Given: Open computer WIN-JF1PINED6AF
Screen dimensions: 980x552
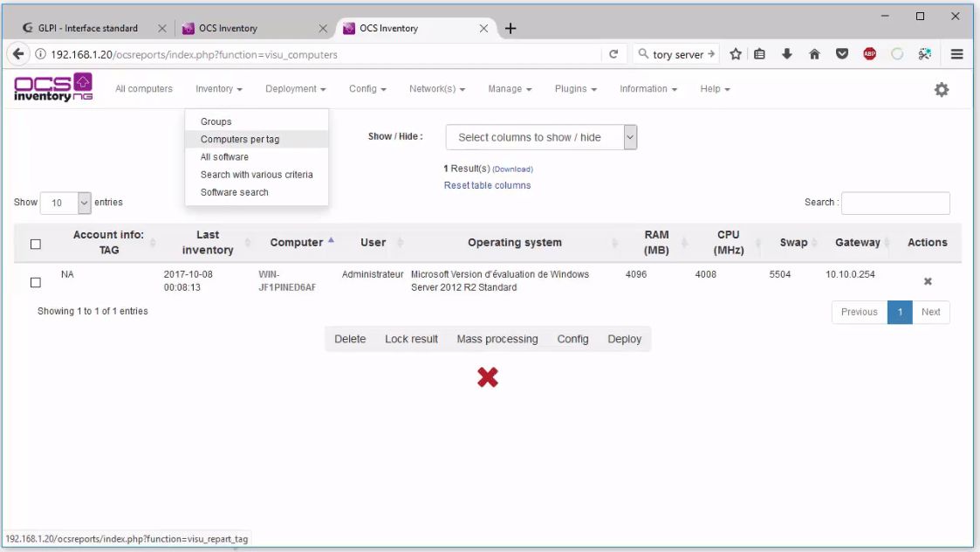Looking at the screenshot, I should (287, 280).
